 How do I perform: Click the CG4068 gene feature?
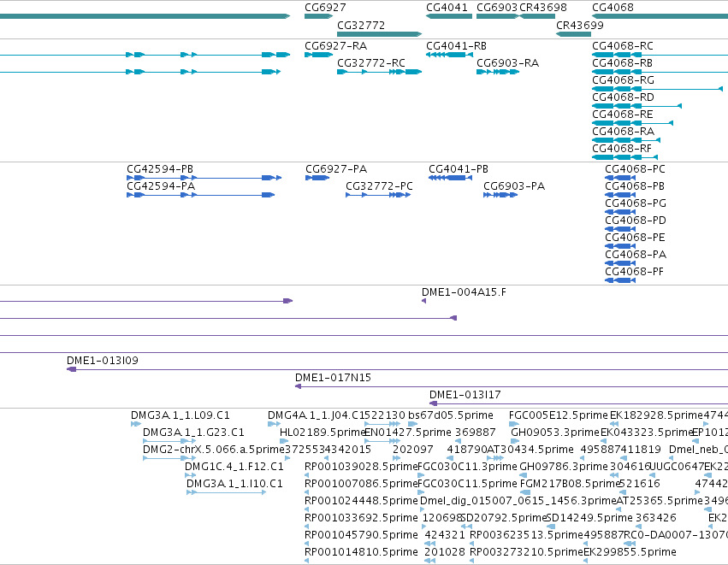660,16
